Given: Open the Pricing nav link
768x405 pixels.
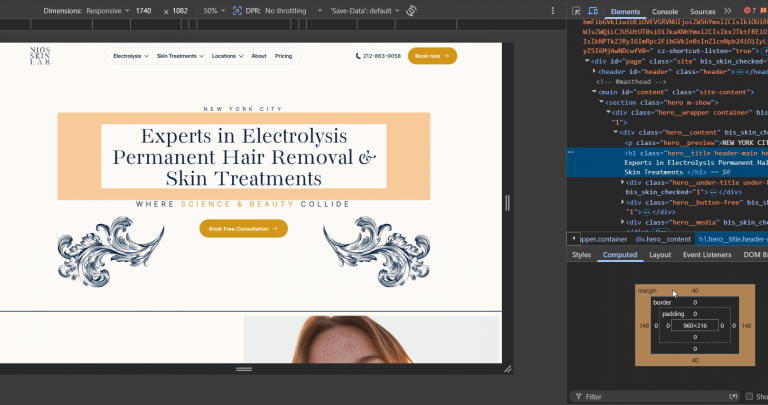Looking at the screenshot, I should coord(283,56).
